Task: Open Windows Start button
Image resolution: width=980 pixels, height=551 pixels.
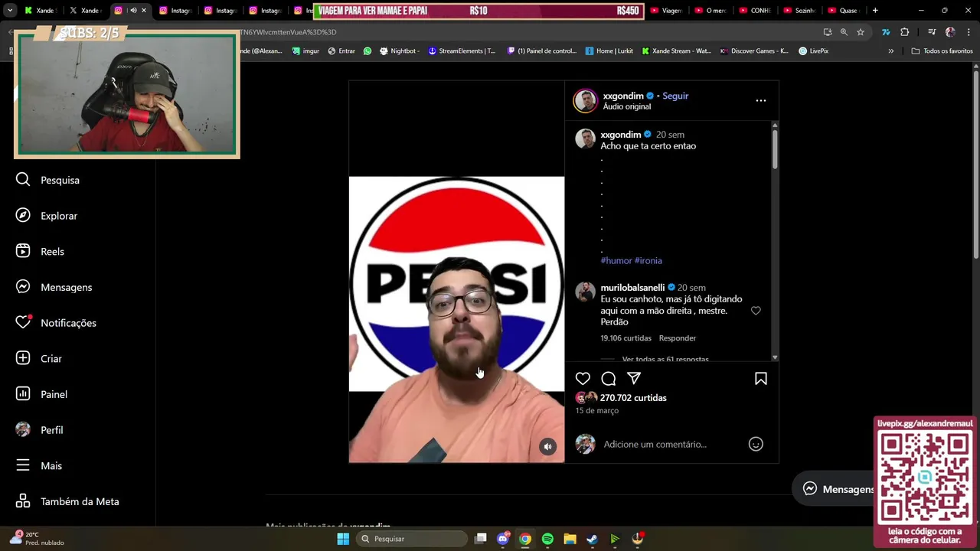Action: pyautogui.click(x=343, y=539)
